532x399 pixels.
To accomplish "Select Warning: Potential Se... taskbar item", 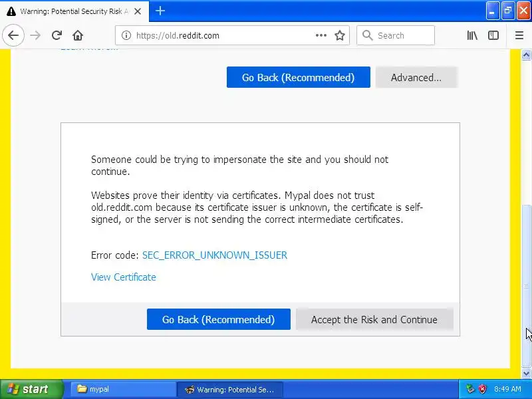I will point(230,389).
